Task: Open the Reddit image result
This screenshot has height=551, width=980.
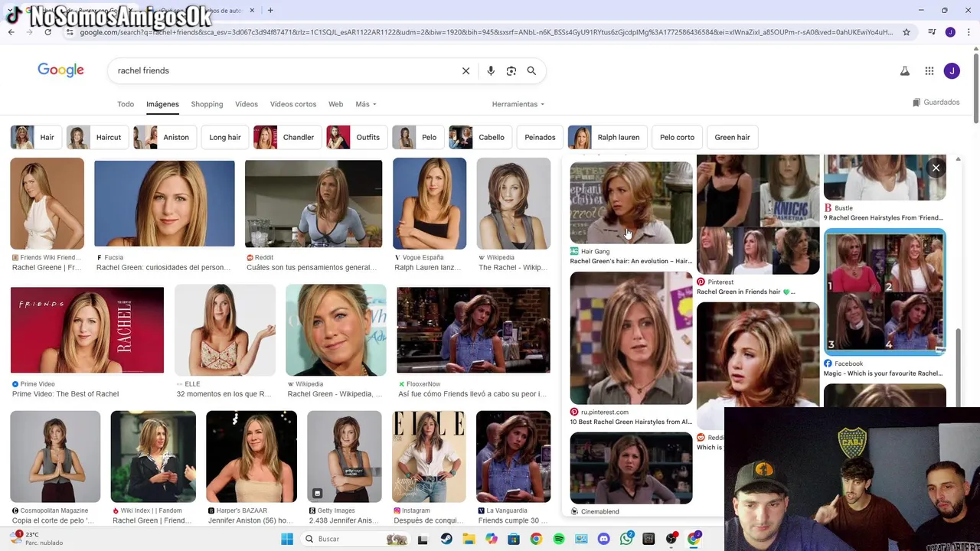Action: pos(313,204)
